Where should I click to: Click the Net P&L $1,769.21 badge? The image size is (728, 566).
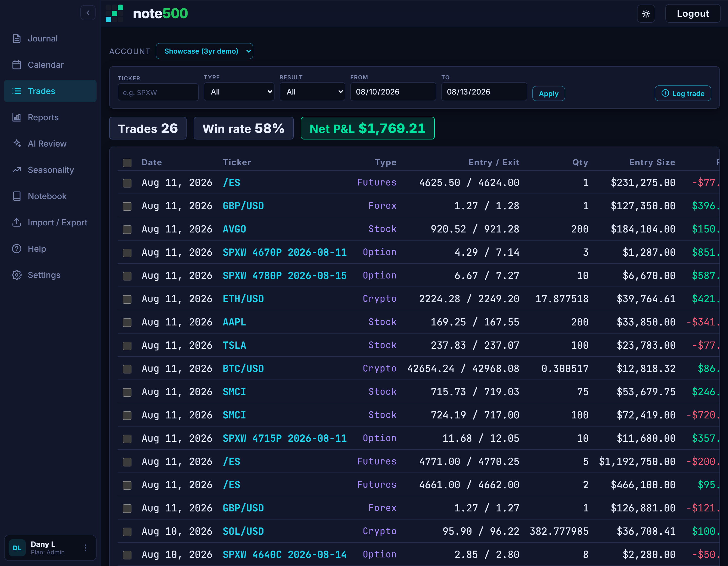[367, 128]
